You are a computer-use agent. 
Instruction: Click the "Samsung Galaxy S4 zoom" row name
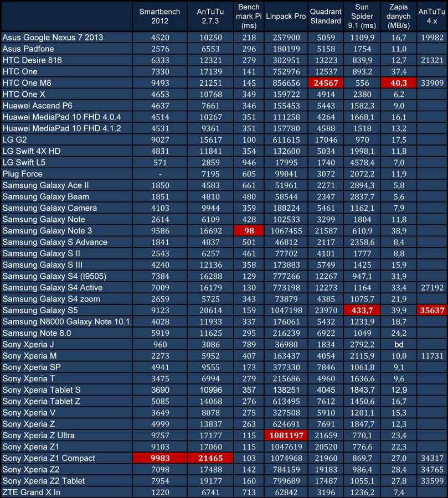click(x=51, y=299)
